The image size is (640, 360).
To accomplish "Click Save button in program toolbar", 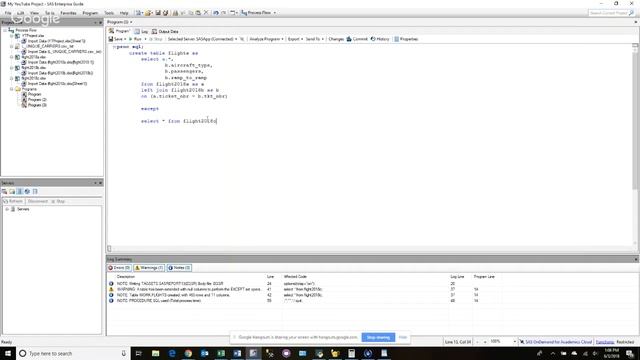I will tap(116, 39).
